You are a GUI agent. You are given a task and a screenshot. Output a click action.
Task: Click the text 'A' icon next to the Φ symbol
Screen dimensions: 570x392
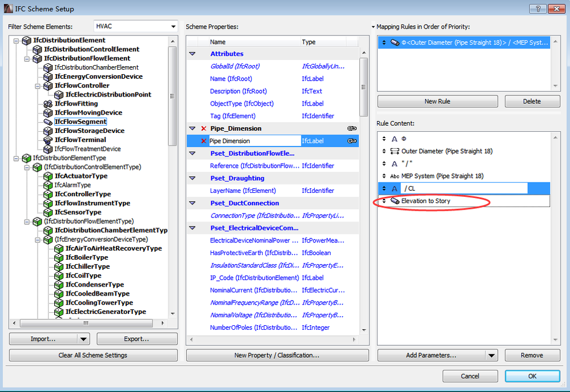tap(395, 138)
